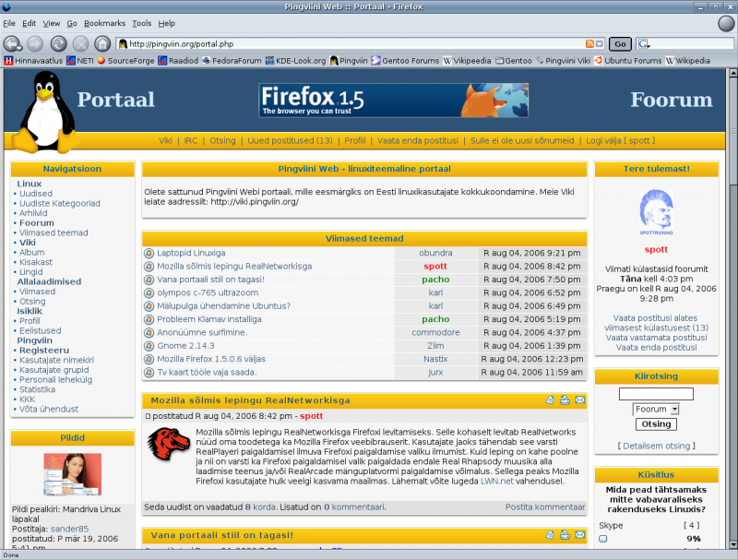Image resolution: width=738 pixels, height=560 pixels.
Task: Click the Firefox 1.5 banner
Action: point(394,101)
